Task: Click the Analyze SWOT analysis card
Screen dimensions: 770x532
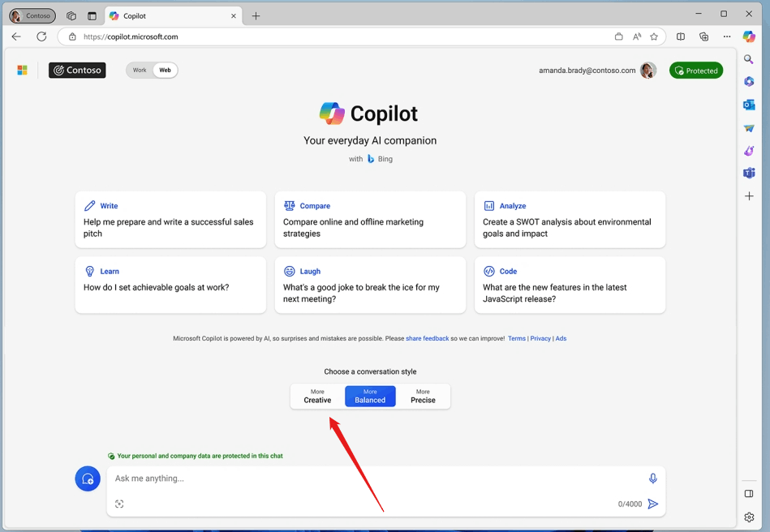Action: pos(570,220)
